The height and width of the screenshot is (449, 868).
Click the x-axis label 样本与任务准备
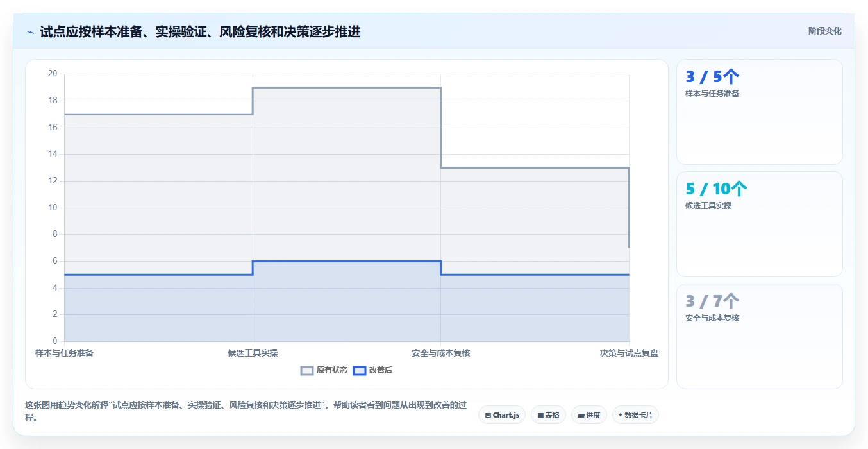pyautogui.click(x=64, y=353)
